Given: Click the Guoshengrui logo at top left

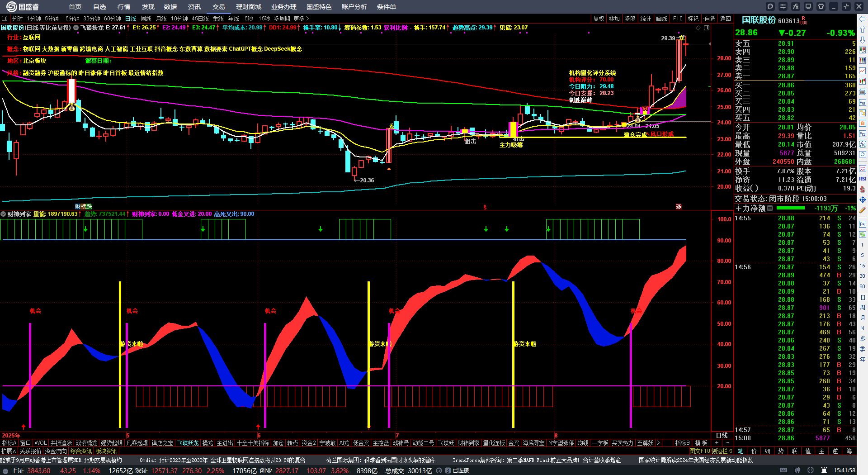Looking at the screenshot, I should pos(23,6).
